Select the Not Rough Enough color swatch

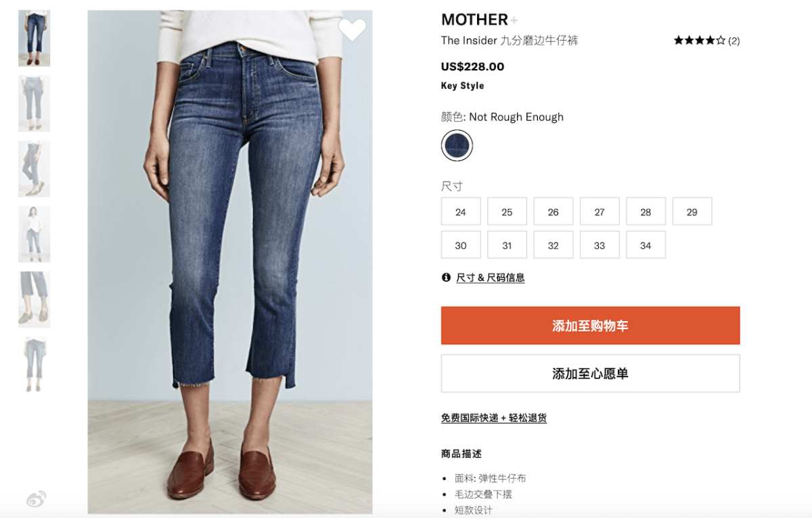coord(457,145)
